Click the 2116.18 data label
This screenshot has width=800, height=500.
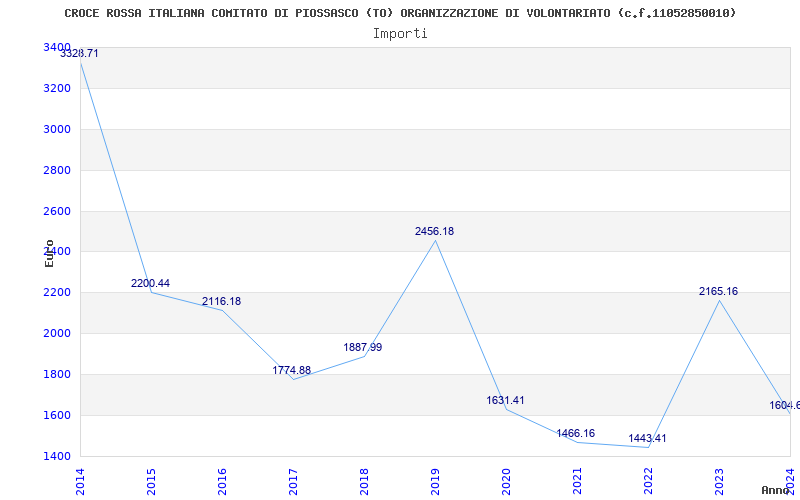(x=221, y=302)
